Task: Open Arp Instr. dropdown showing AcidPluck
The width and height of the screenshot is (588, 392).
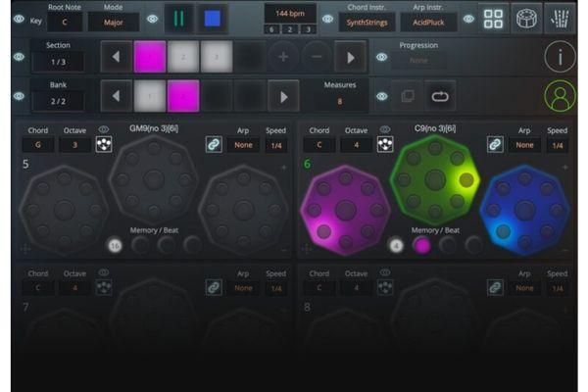Action: click(x=428, y=23)
